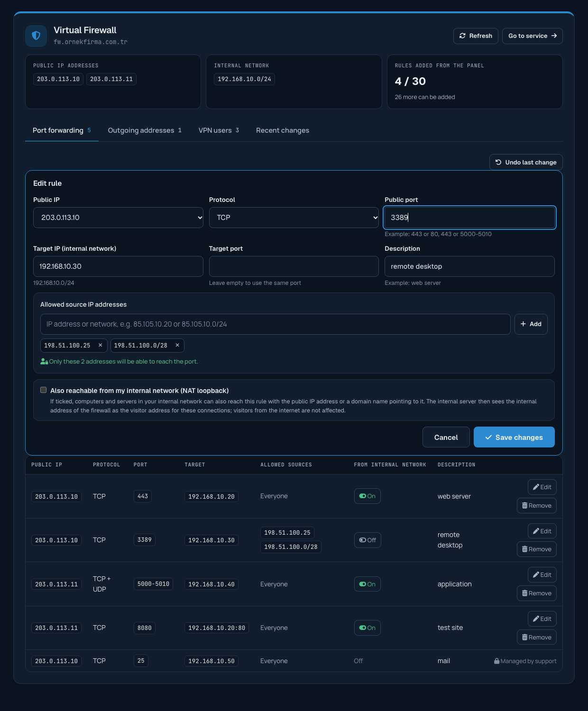The width and height of the screenshot is (588, 711).
Task: Add the allowed source IP address
Action: click(x=531, y=324)
